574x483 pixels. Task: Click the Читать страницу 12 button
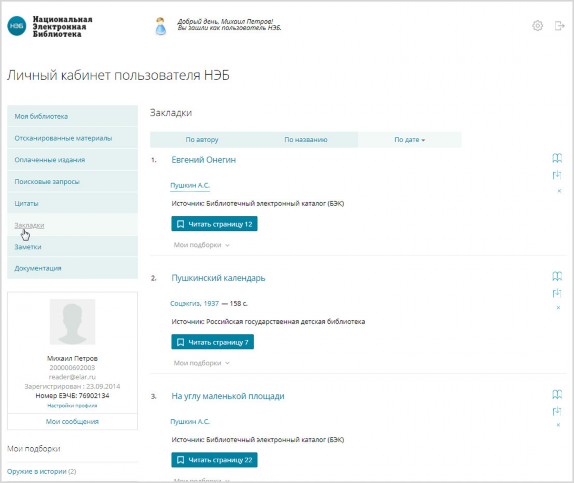[x=214, y=224]
